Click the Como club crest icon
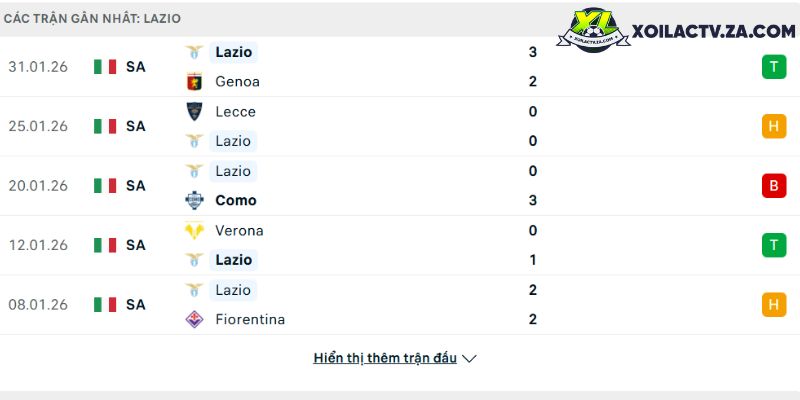Image resolution: width=800 pixels, height=400 pixels. pyautogui.click(x=194, y=201)
